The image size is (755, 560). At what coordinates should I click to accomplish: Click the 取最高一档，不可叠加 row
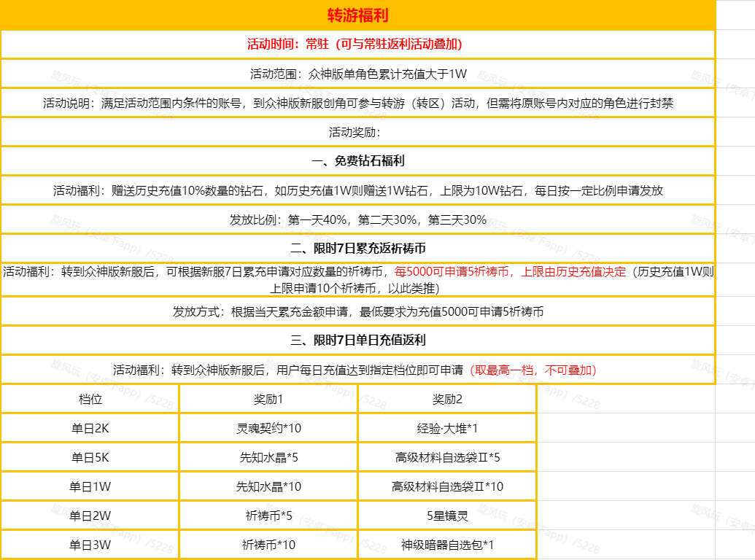357,370
